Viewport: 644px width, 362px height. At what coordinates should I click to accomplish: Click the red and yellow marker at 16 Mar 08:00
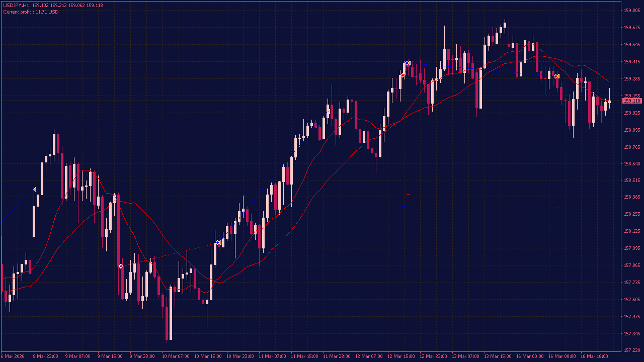(556, 76)
